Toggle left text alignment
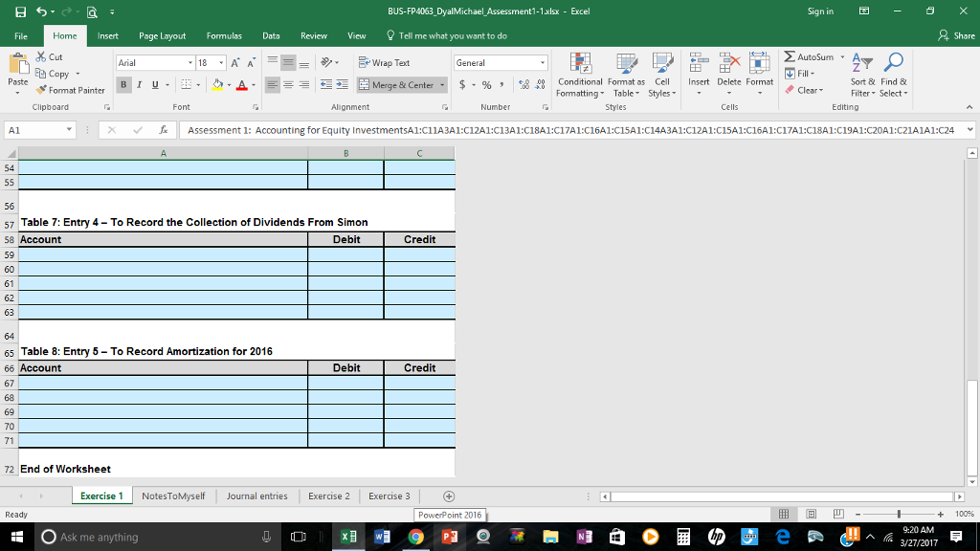The width and height of the screenshot is (980, 551). pos(272,84)
